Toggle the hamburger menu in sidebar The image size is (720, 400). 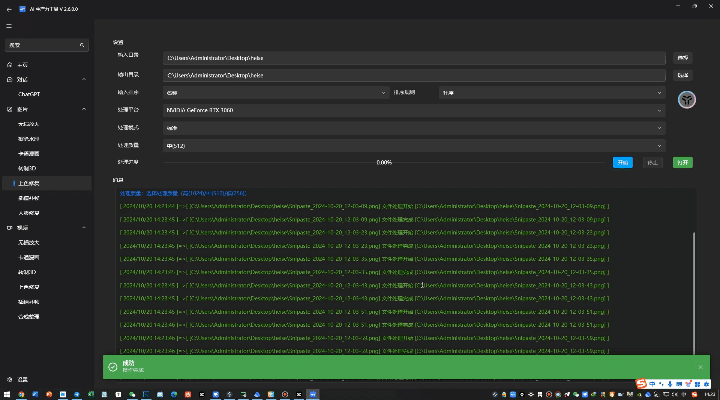click(9, 26)
